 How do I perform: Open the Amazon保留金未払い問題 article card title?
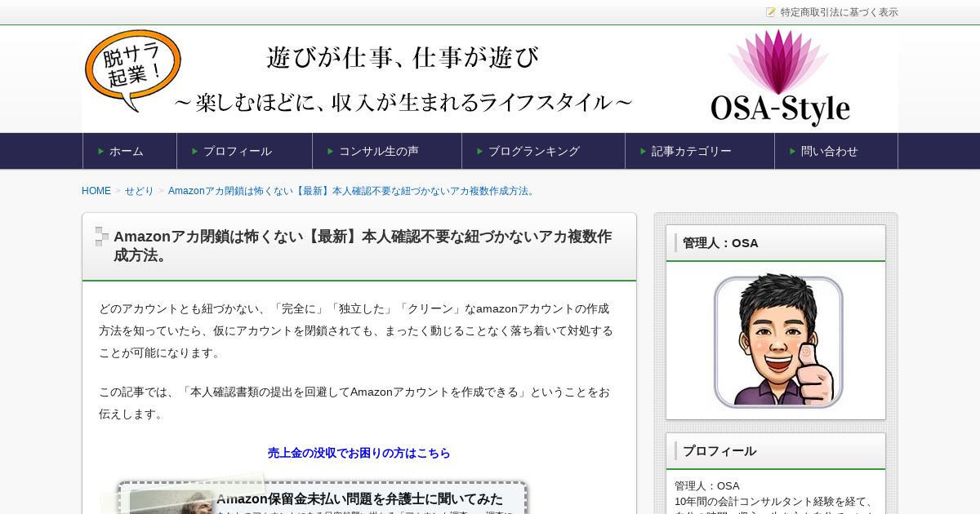(359, 498)
